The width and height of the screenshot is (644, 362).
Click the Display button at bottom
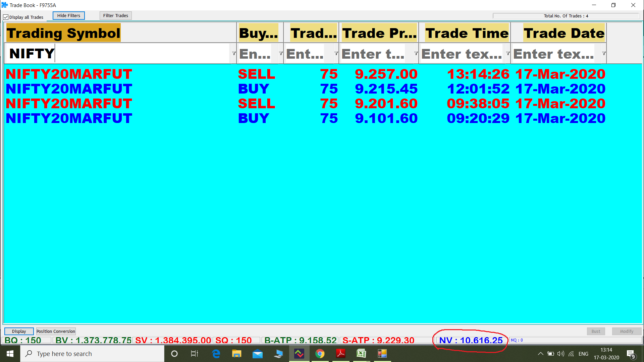point(19,331)
